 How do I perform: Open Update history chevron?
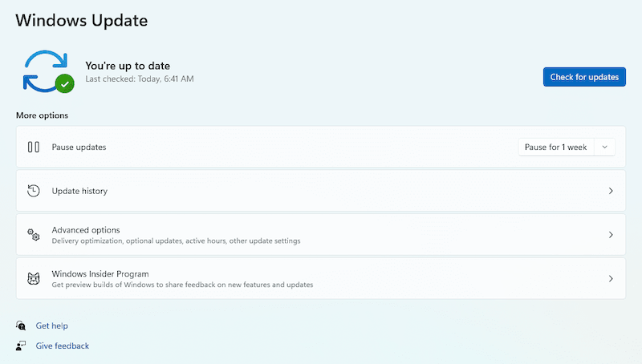(611, 191)
